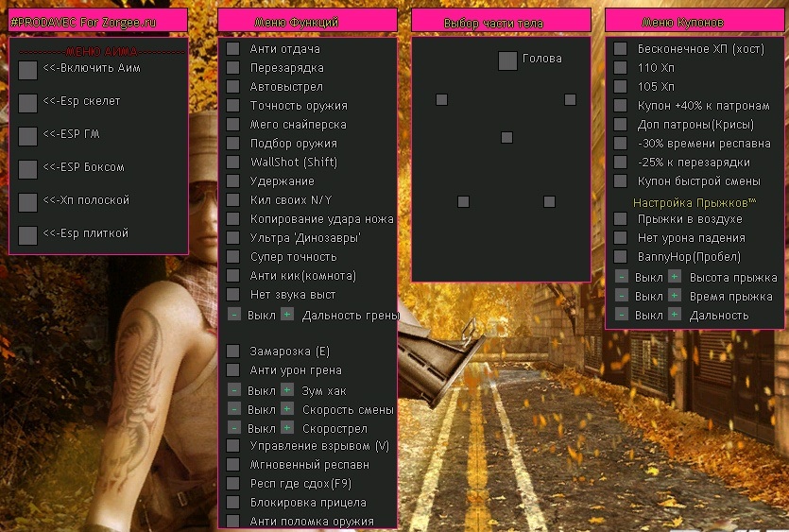
Task: Increase Дальность jump with plus button
Action: [x=675, y=315]
